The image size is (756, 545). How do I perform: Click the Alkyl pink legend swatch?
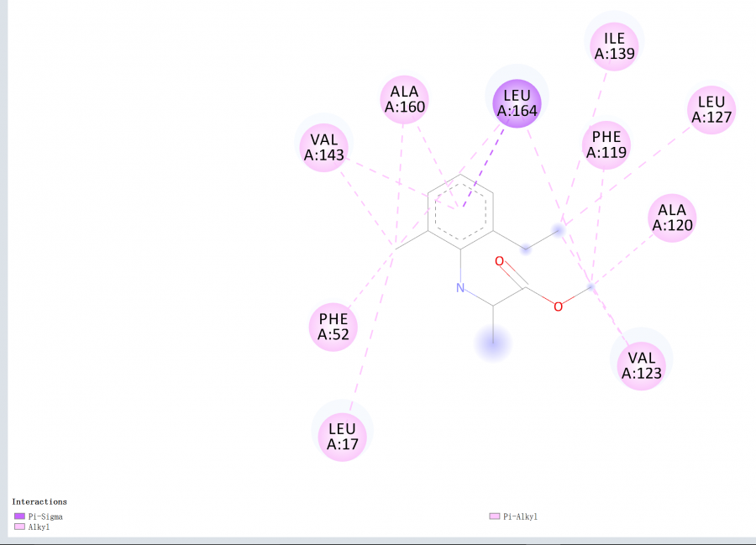(x=20, y=527)
